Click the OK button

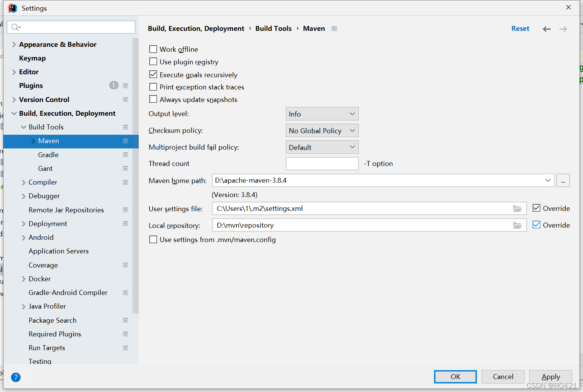pos(455,377)
